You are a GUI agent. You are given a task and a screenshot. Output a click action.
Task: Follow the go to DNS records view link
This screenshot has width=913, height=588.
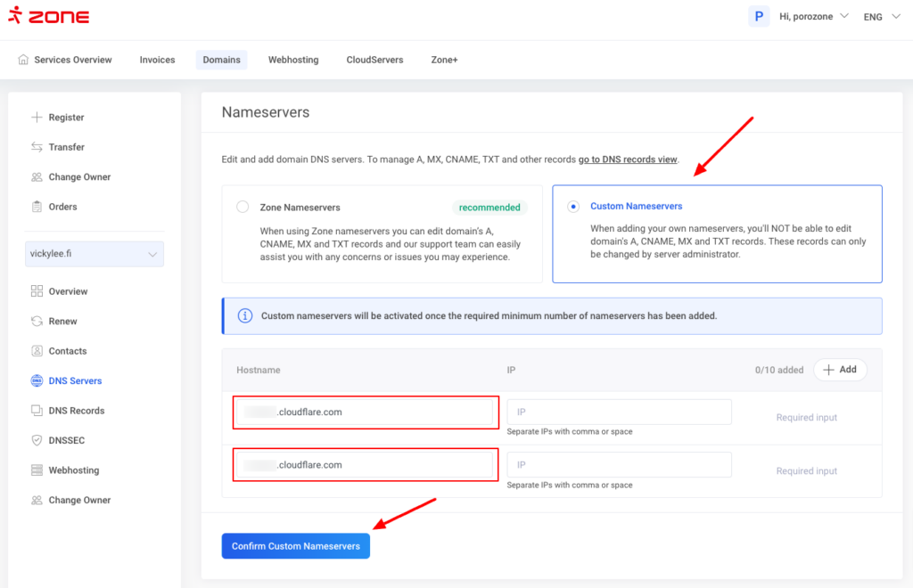tap(628, 160)
